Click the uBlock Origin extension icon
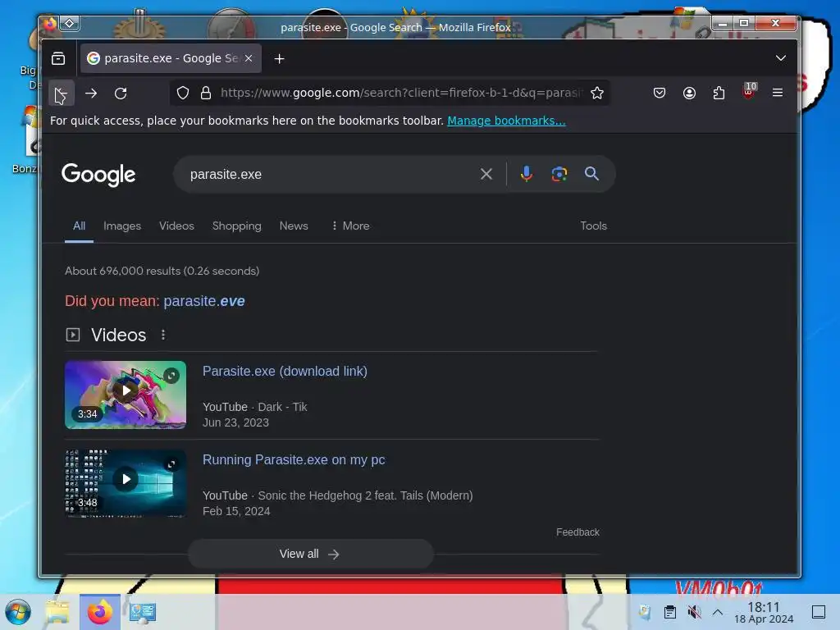The height and width of the screenshot is (630, 840). point(749,92)
